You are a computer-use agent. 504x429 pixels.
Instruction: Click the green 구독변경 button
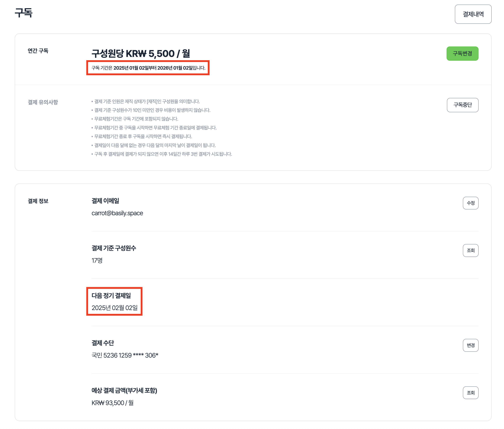coord(462,53)
